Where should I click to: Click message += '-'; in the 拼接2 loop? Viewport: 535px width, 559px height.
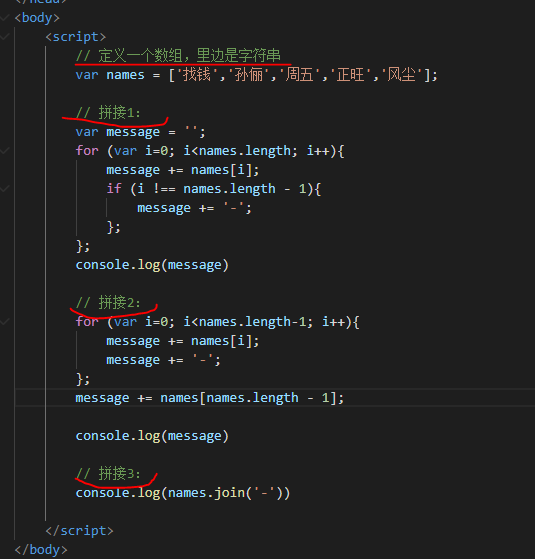coord(163,360)
